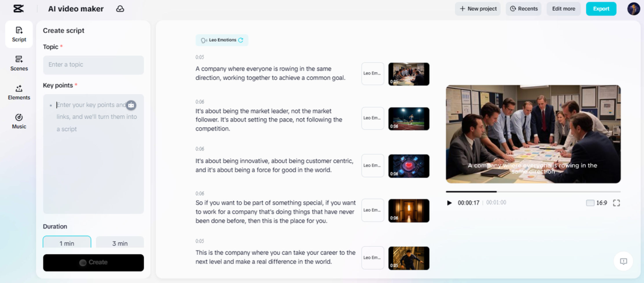
Task: Select the man on stairs scene thumbnail
Action: [409, 258]
